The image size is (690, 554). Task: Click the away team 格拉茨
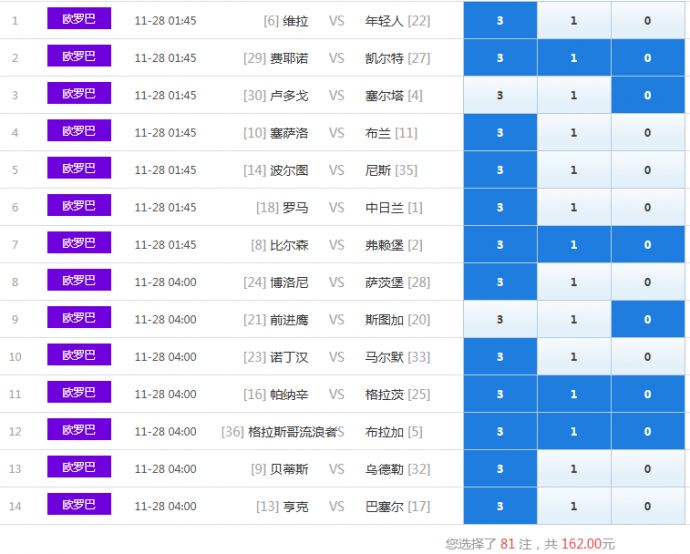click(x=385, y=395)
